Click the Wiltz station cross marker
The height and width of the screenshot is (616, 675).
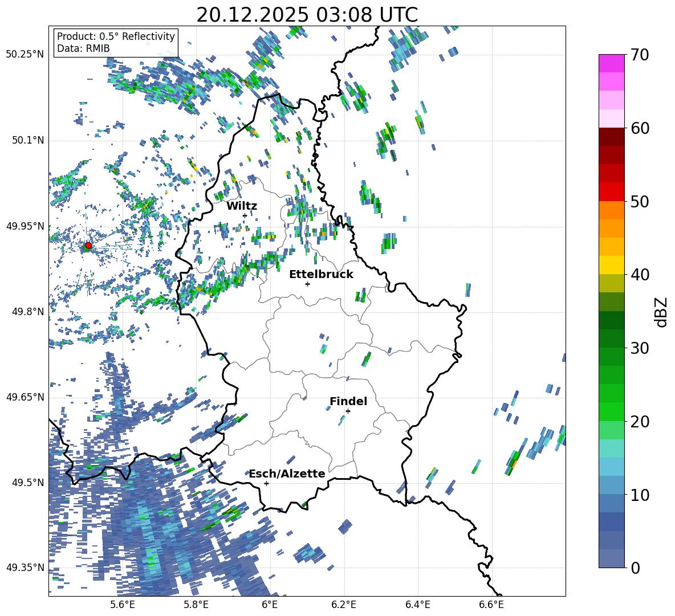click(x=245, y=215)
